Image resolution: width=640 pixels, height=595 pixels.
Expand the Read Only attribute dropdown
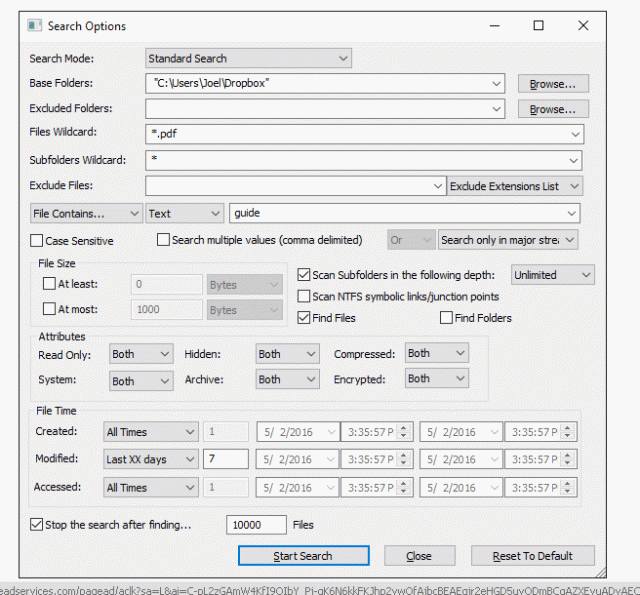[x=141, y=354]
